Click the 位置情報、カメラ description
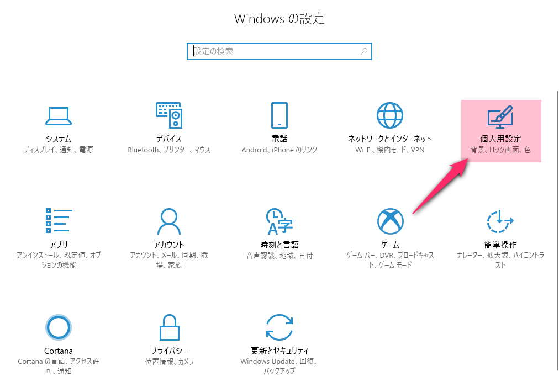The width and height of the screenshot is (559, 392). point(170,362)
